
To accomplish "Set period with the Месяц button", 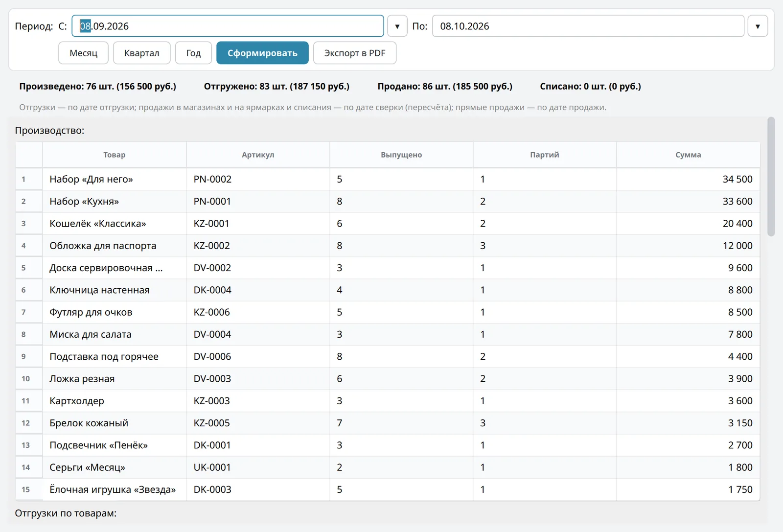I will coord(83,53).
